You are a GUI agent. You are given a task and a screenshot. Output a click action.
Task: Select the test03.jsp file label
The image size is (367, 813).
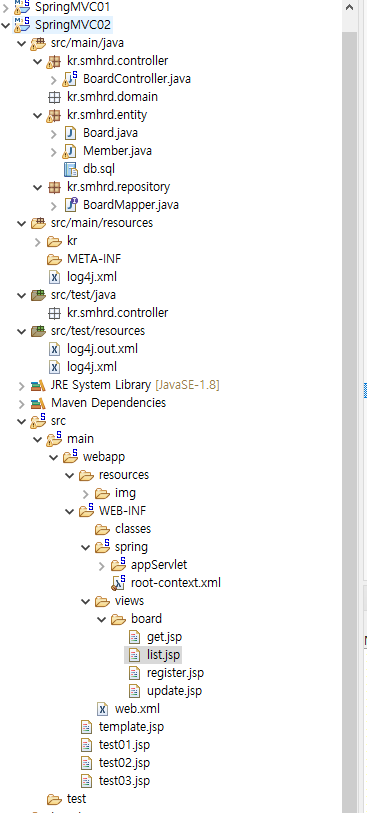coord(124,780)
